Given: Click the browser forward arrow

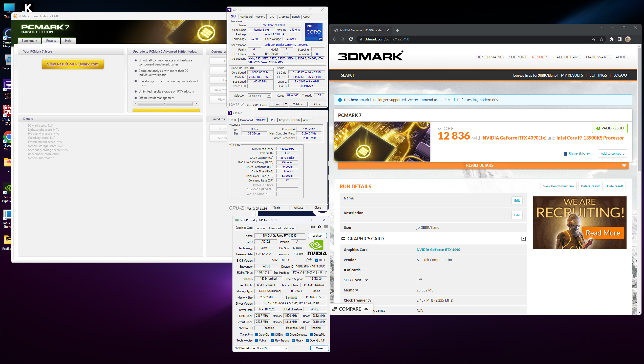Looking at the screenshot, I should [x=343, y=39].
